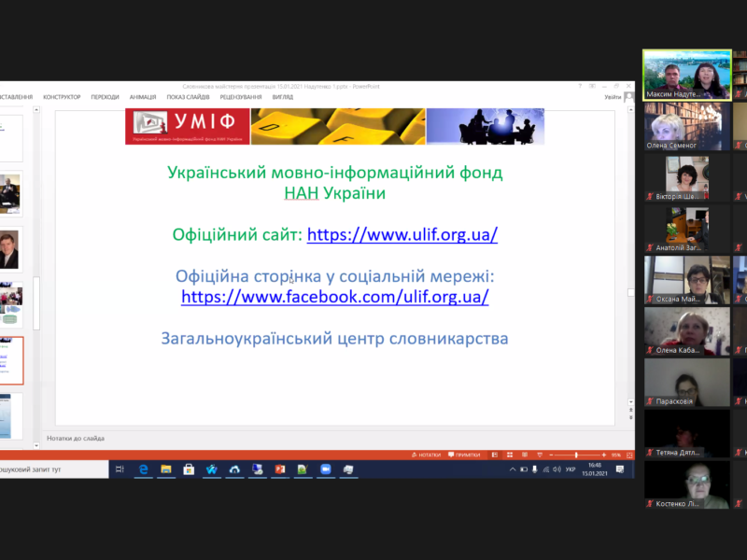Viewport: 747px width, 560px height.
Task: Launch Microsoft Store from the taskbar
Action: (189, 469)
